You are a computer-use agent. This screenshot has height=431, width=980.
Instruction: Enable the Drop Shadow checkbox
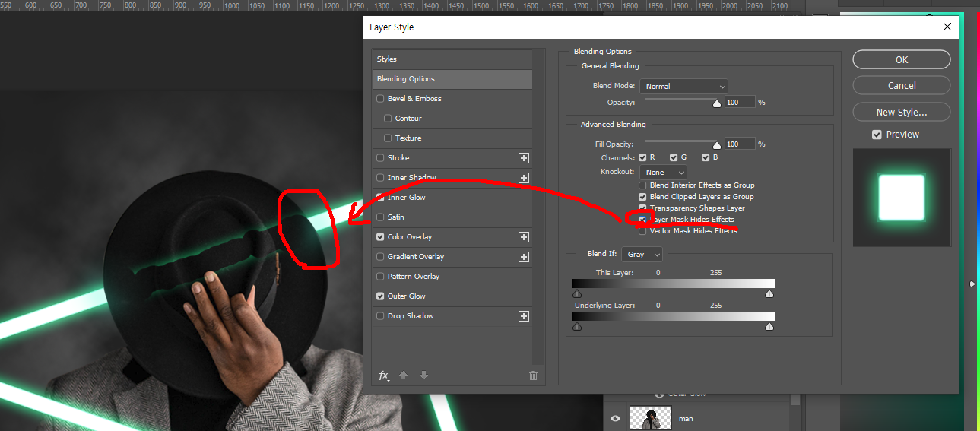(x=380, y=316)
